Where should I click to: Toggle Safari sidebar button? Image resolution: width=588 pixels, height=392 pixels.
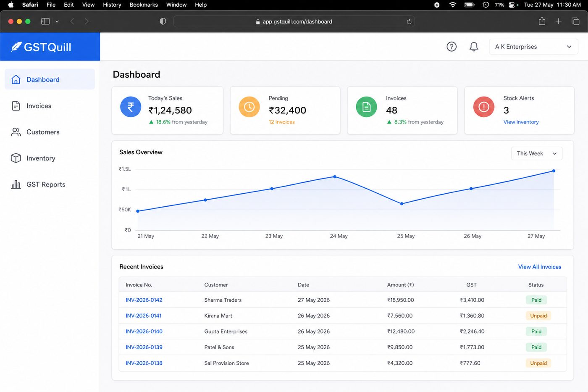tap(45, 21)
